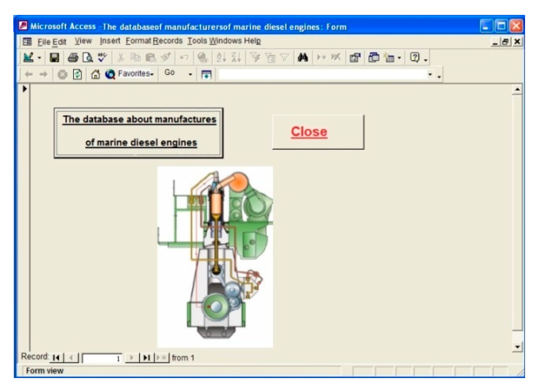The width and height of the screenshot is (539, 392).
Task: Click the Find binoculars icon
Action: click(x=302, y=58)
